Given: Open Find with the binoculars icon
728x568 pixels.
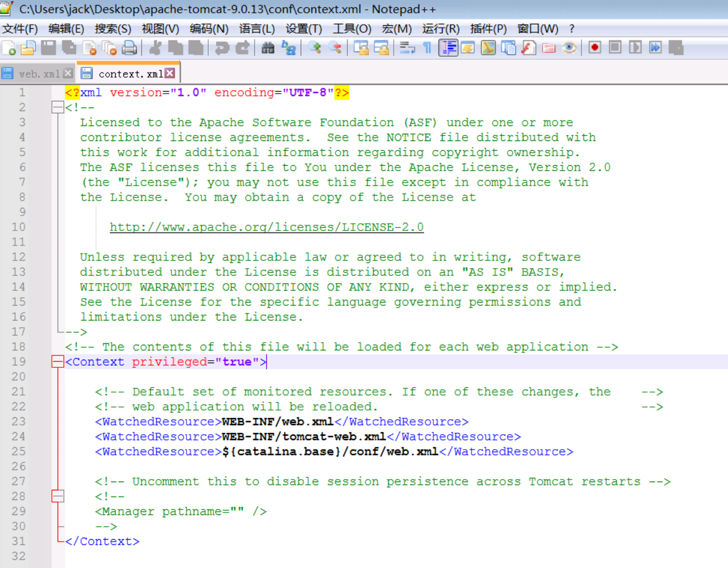Looking at the screenshot, I should coord(268,48).
